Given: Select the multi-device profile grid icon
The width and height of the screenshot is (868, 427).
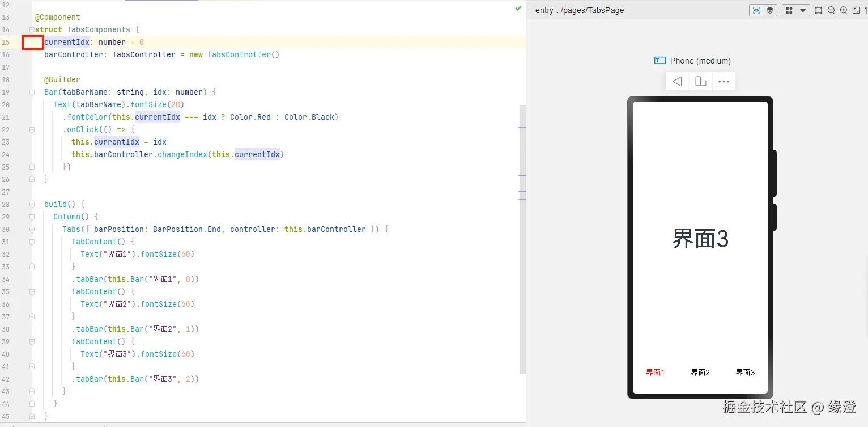Looking at the screenshot, I should click(x=789, y=10).
